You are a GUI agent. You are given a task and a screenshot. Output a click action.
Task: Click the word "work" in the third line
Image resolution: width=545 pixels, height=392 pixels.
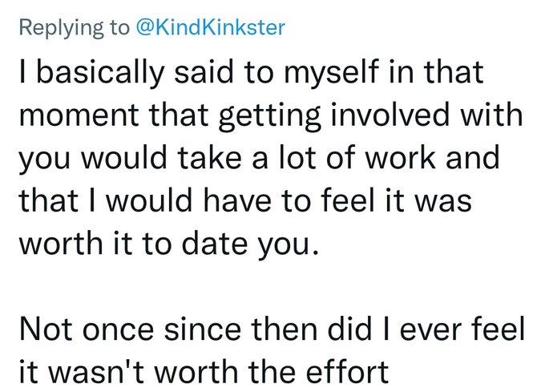402,158
